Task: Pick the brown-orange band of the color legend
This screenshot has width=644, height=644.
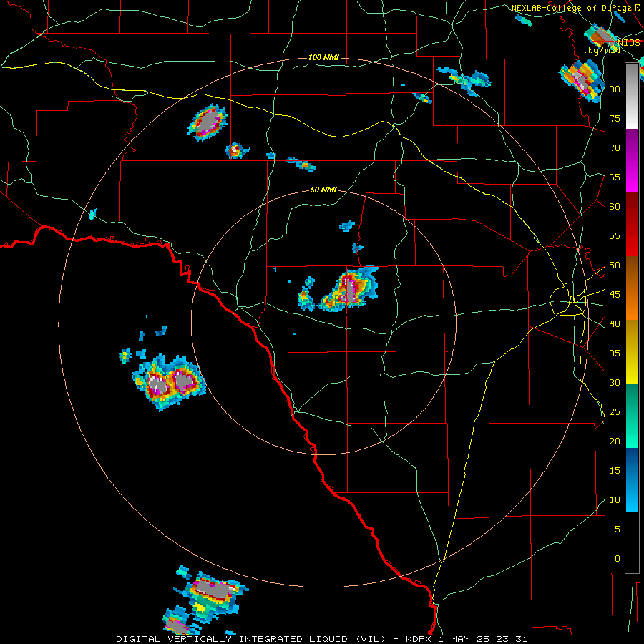Action: [x=632, y=288]
